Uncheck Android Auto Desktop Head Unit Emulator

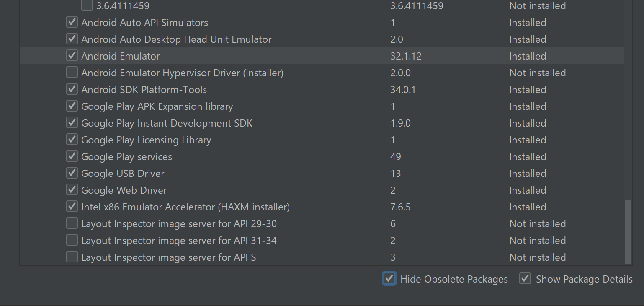[x=72, y=39]
